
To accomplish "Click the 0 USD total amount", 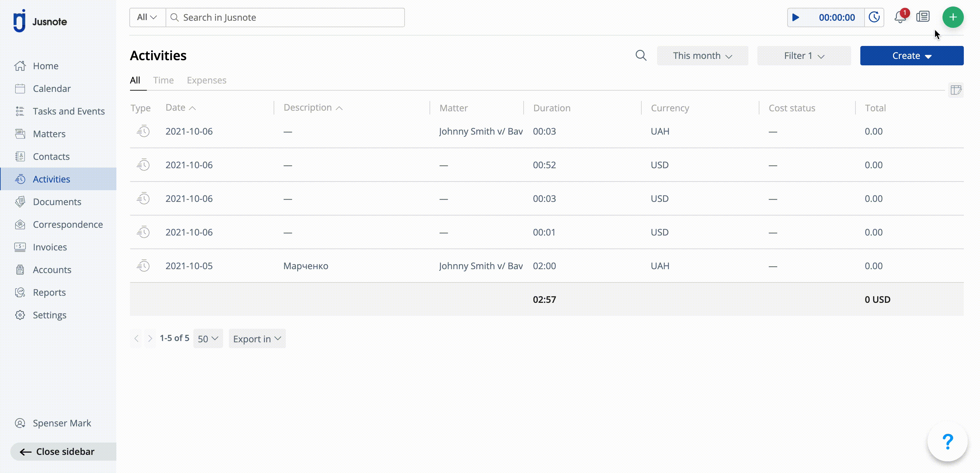I will pos(877,300).
